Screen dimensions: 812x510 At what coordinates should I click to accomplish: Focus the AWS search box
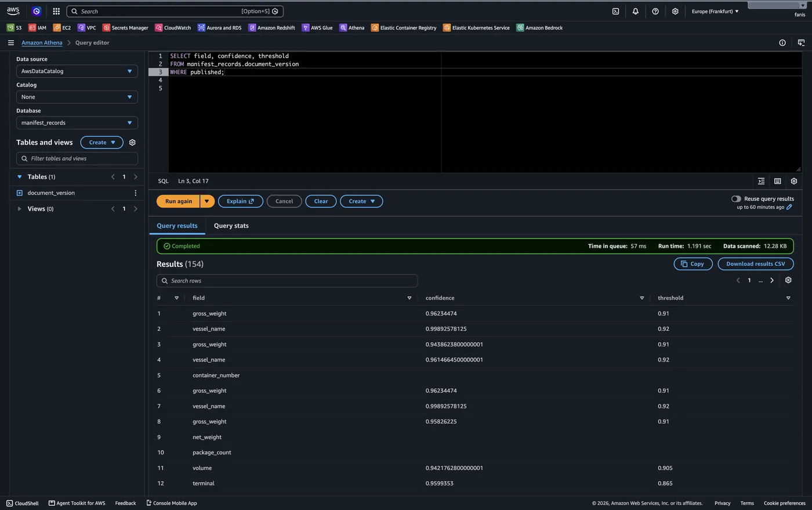(x=175, y=11)
